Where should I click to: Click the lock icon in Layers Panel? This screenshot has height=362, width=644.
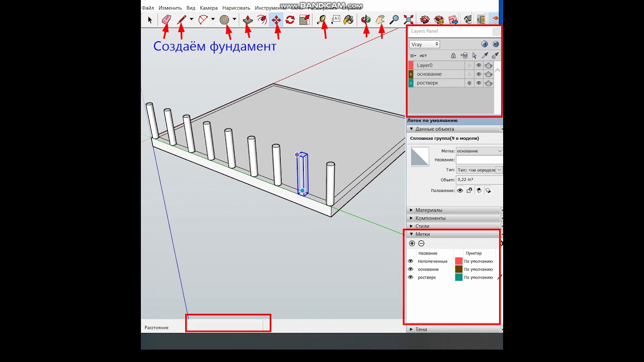pos(453,56)
